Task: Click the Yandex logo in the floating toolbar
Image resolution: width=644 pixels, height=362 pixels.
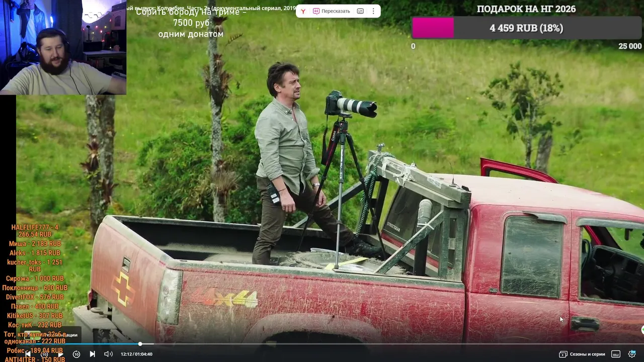Action: 303,11
